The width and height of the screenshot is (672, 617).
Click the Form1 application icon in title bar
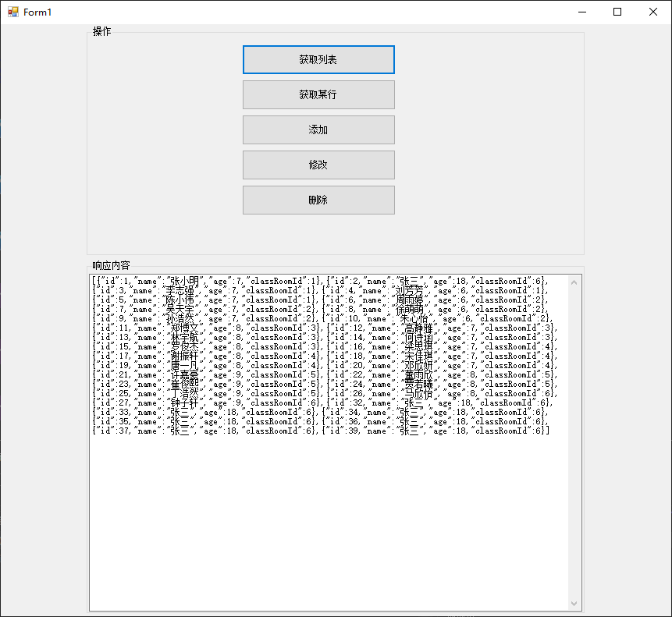(13, 12)
